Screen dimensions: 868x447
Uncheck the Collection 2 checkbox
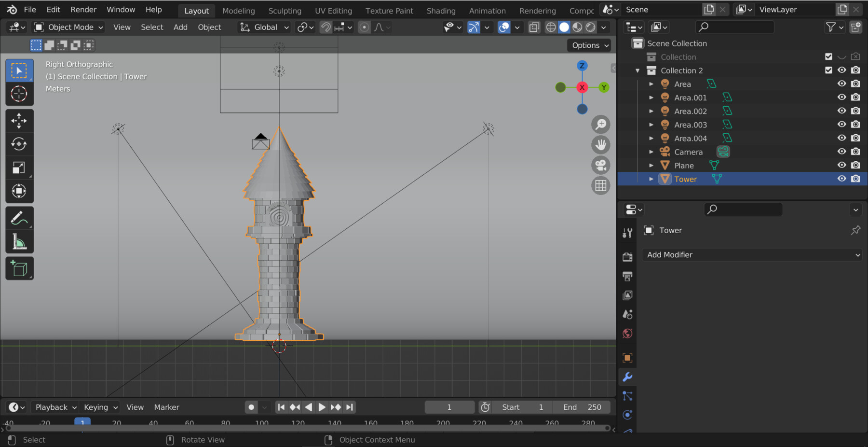tap(828, 70)
